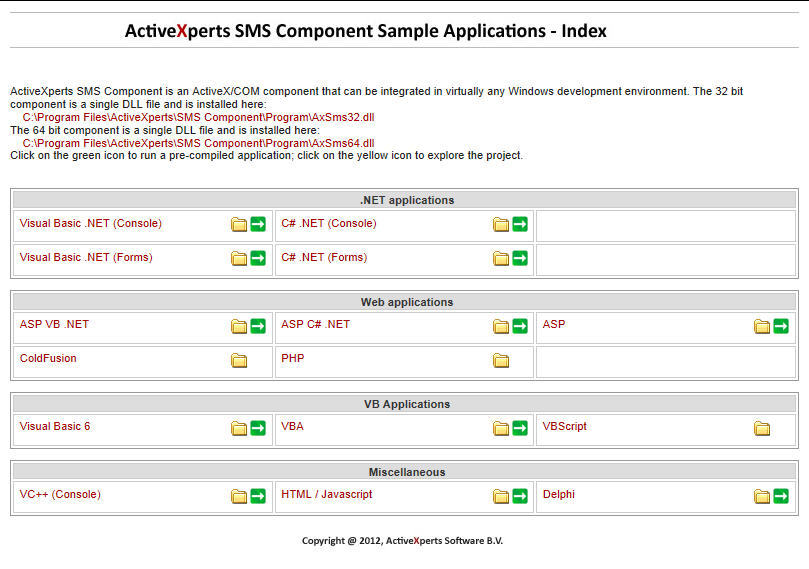Run VC++ (Console) precompiled application
The width and height of the screenshot is (809, 569).
click(x=258, y=496)
